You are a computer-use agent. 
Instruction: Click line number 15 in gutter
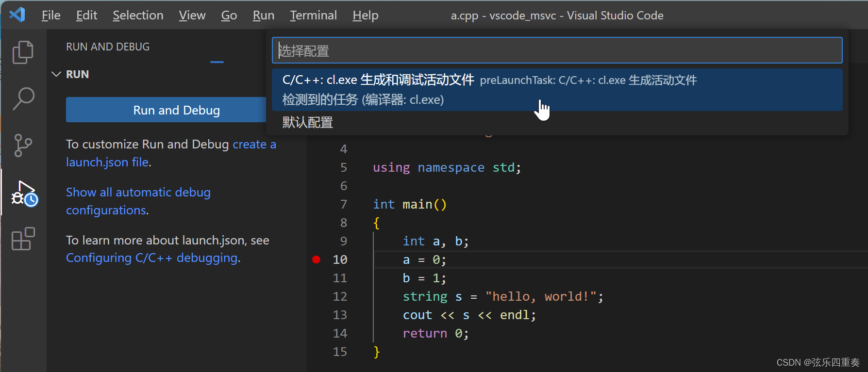click(340, 352)
